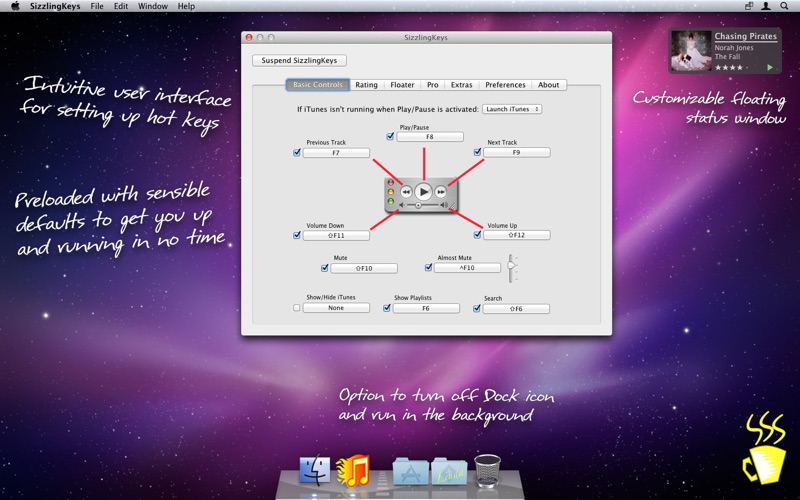
Task: Click the Previous Track F7 hotkey field
Action: pos(336,153)
